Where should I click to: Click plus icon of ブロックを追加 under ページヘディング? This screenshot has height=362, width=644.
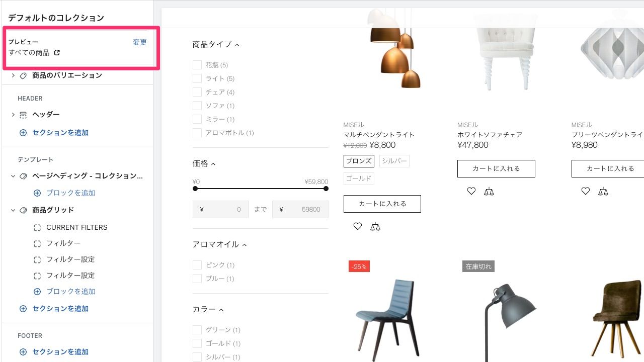(37, 193)
